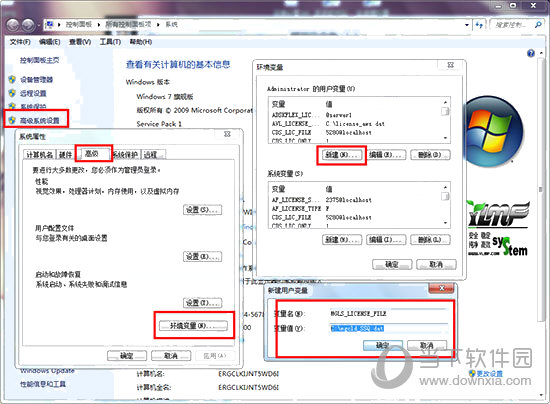
Task: Click 取消 in the 系统属性 dialog
Action: 171,356
